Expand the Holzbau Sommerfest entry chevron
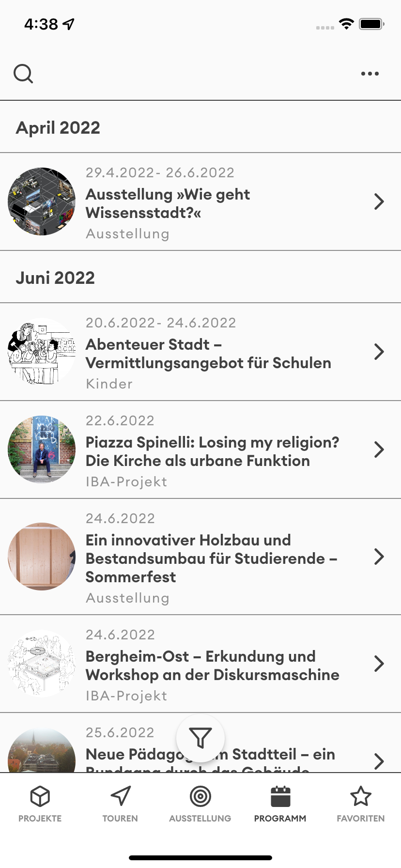Screen dimensions: 401x868 pos(379,557)
